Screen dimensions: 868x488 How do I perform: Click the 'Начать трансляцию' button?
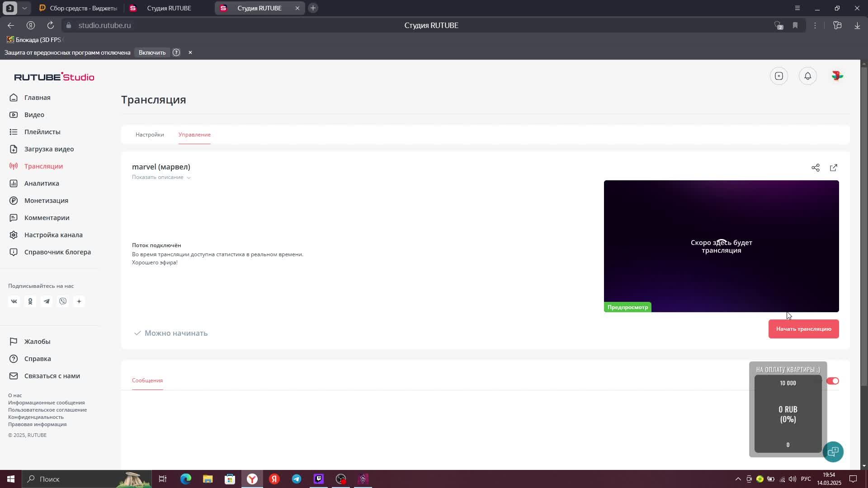point(803,329)
